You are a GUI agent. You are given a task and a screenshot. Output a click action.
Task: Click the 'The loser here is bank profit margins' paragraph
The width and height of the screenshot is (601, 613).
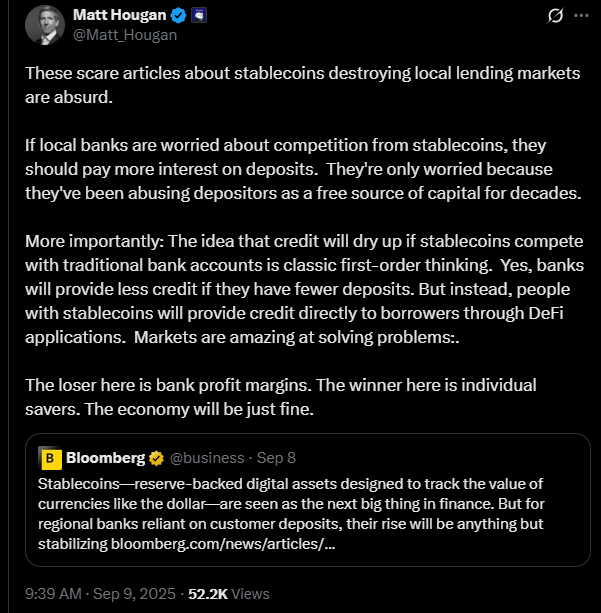281,397
